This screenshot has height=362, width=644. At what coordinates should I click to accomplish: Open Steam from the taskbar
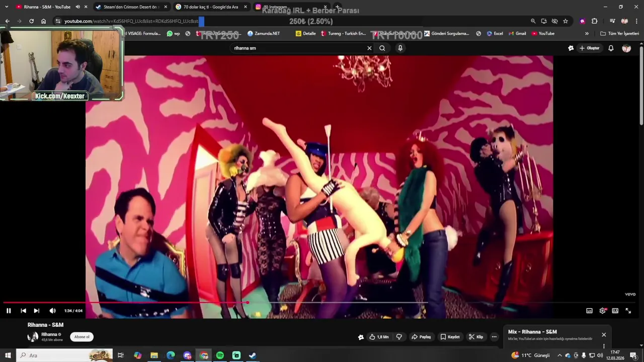pos(253,355)
